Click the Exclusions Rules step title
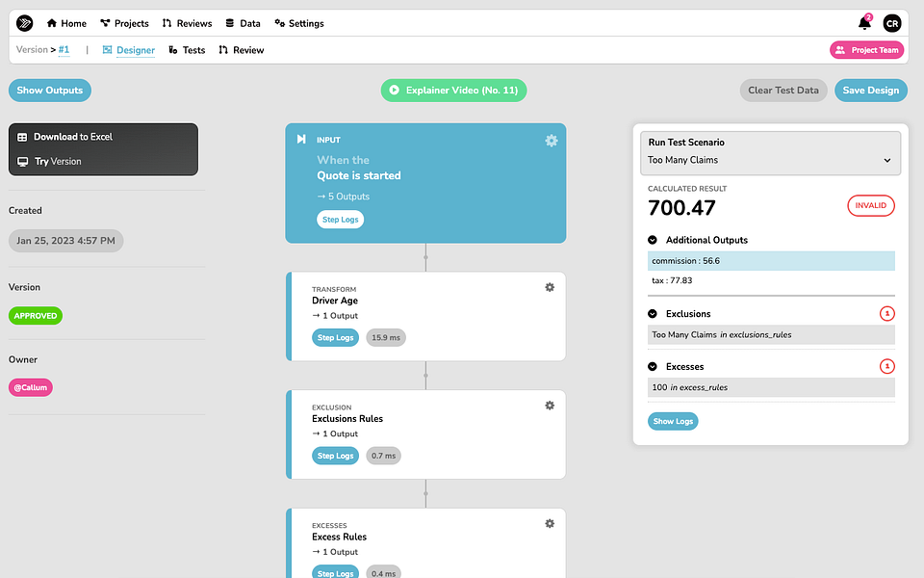 (x=347, y=418)
